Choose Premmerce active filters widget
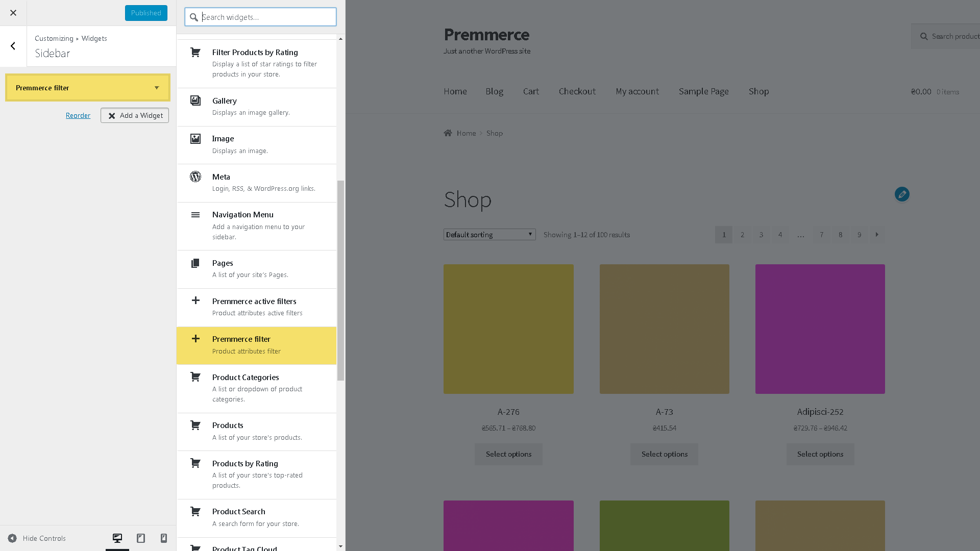 point(256,307)
